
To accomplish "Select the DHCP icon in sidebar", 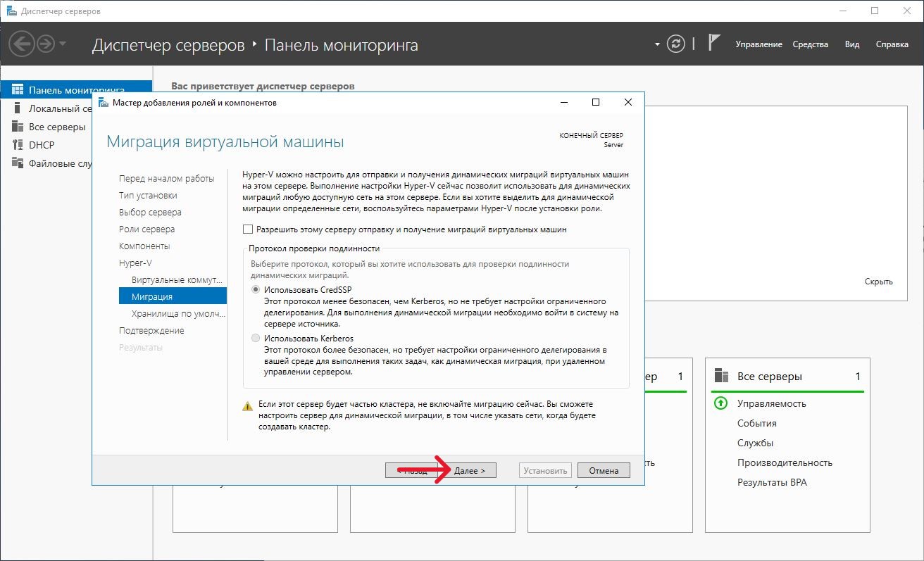I will click(x=18, y=145).
